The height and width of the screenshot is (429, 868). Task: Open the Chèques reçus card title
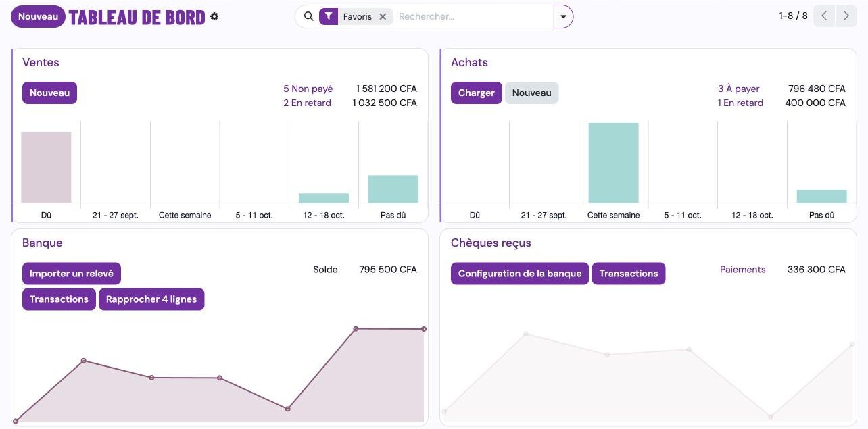[491, 243]
